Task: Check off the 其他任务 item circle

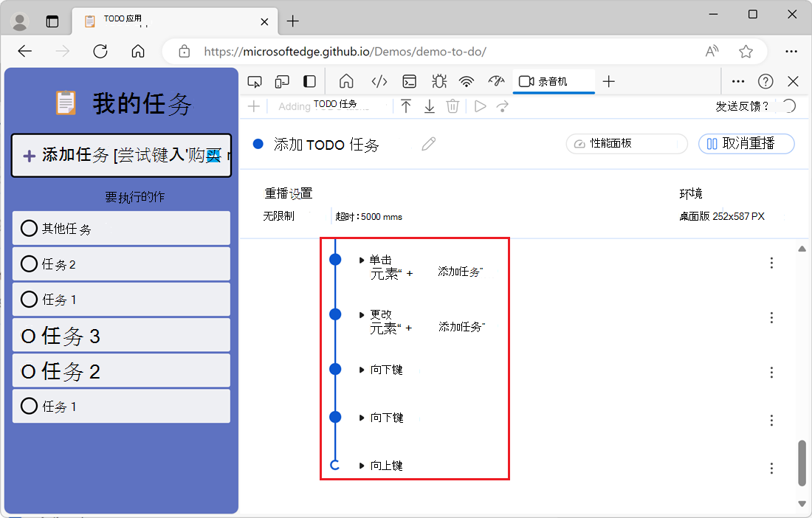Action: click(x=29, y=228)
